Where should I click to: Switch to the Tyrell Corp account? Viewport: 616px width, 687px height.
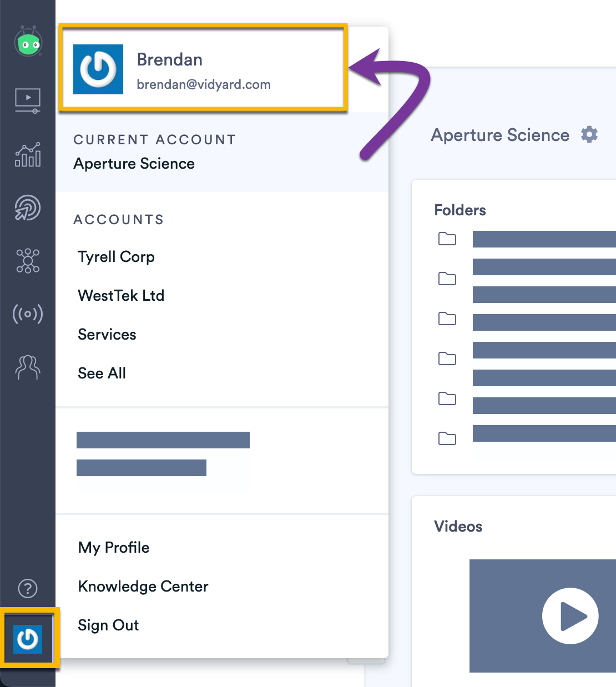pos(116,256)
